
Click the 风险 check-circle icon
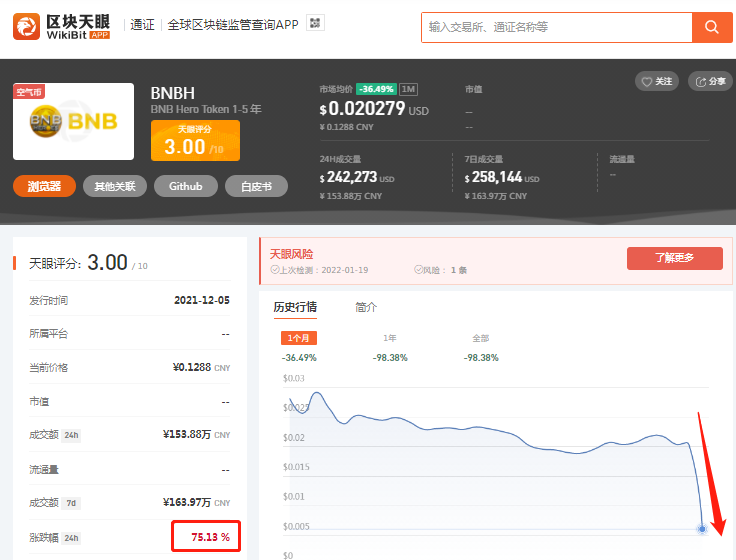coord(418,270)
